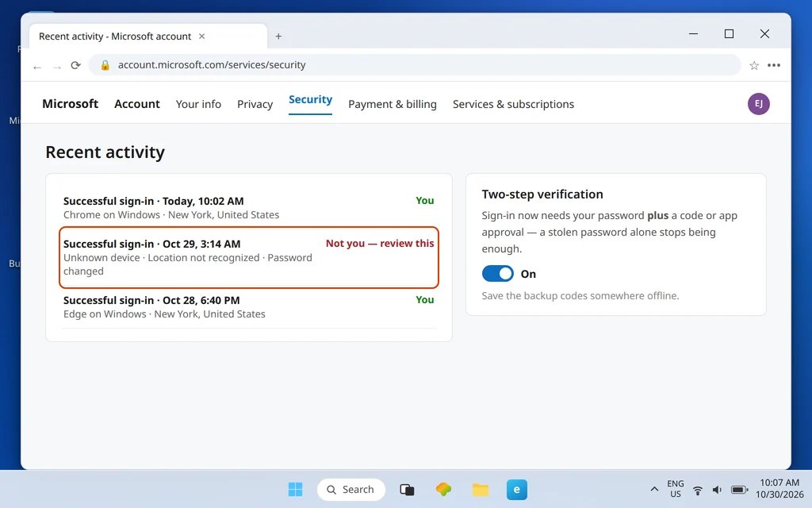This screenshot has height=508, width=812.
Task: Select the Oct 28, 6:40 PM sign-in entry
Action: point(248,307)
